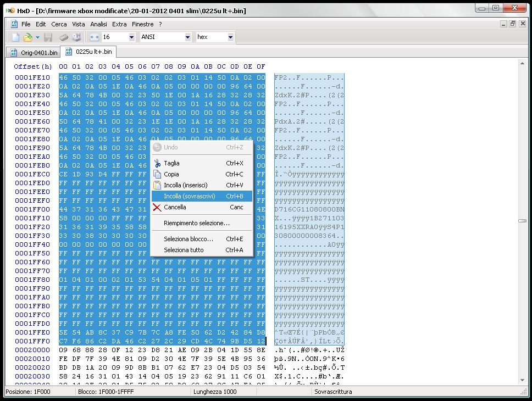
Task: Open the Edit menu
Action: [x=41, y=24]
